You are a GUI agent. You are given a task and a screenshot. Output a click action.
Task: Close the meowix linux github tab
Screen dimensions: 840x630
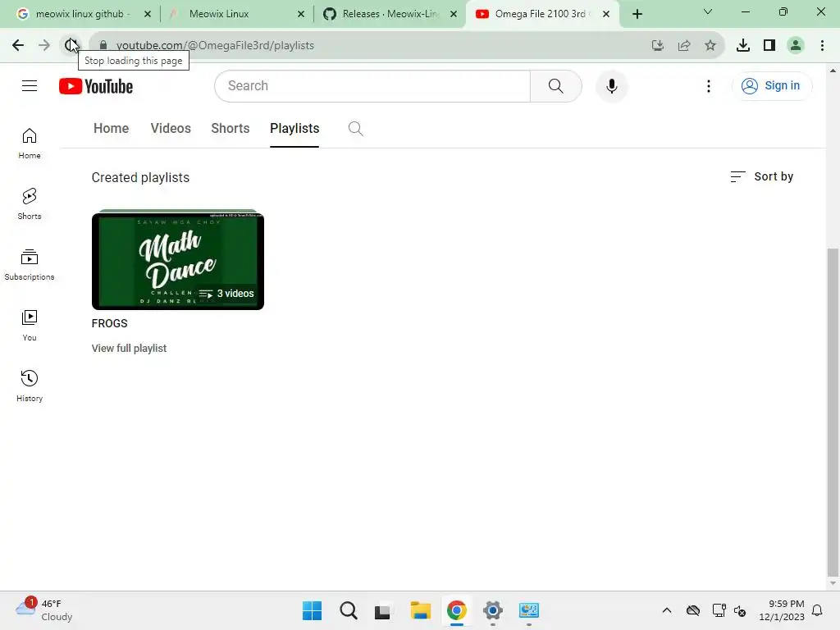148,14
